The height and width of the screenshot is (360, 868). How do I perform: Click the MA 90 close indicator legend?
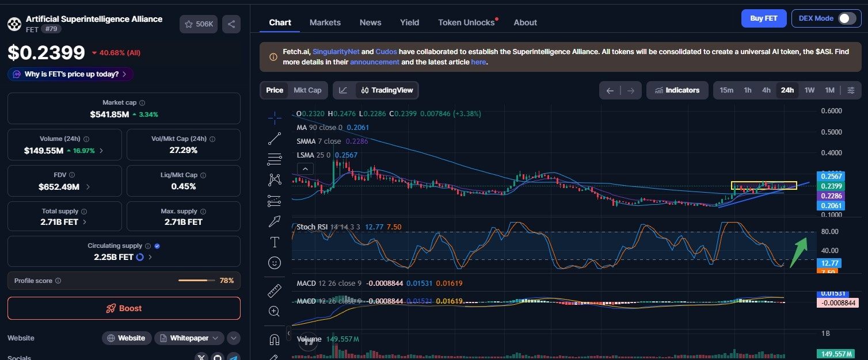pos(333,128)
